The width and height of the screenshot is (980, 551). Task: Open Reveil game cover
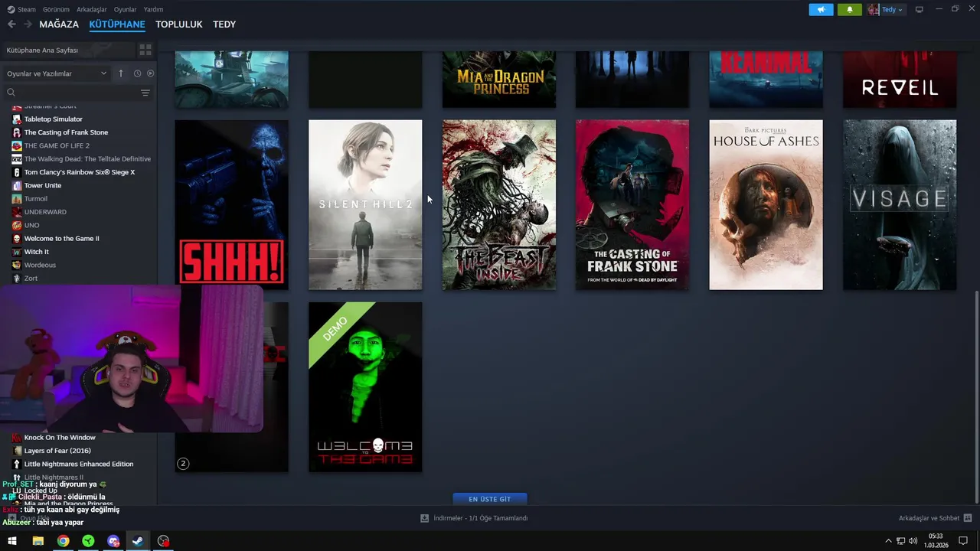900,80
